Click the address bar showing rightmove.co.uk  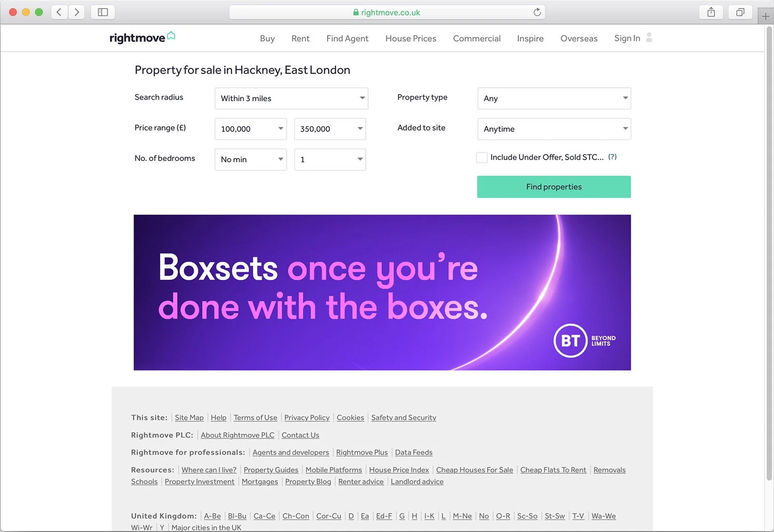pyautogui.click(x=387, y=12)
